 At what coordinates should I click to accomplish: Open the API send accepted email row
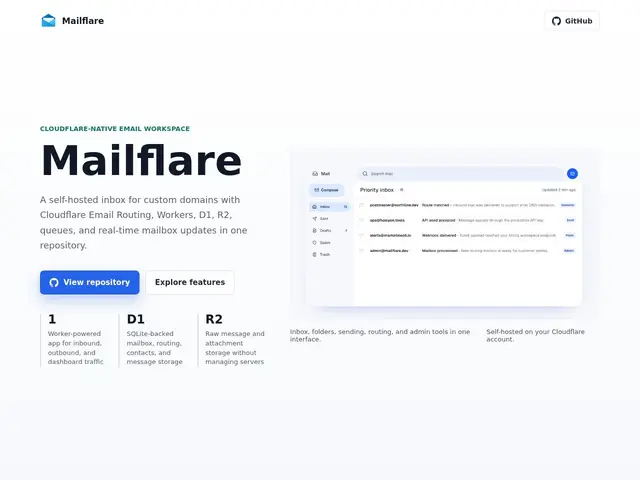pyautogui.click(x=468, y=220)
